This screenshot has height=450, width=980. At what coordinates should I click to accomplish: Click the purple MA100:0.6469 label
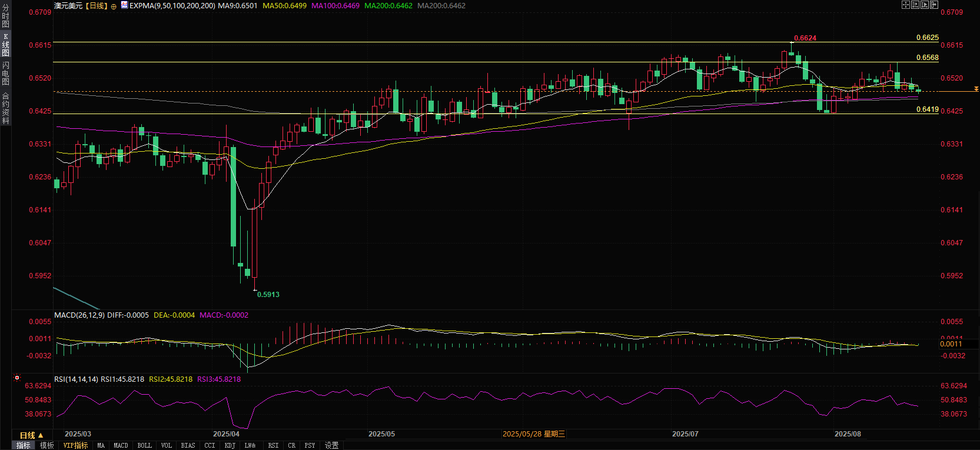(x=335, y=6)
